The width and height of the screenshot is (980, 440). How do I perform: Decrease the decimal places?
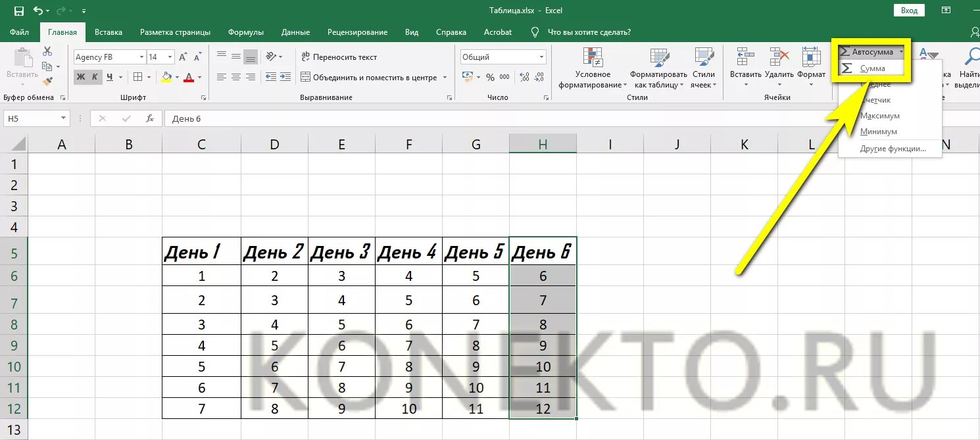coord(540,77)
